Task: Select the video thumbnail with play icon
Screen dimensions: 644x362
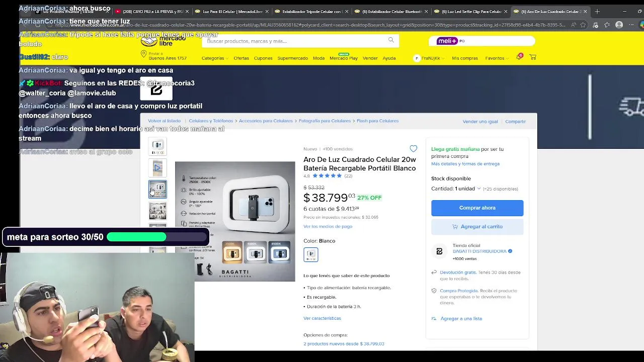Action: click(157, 168)
